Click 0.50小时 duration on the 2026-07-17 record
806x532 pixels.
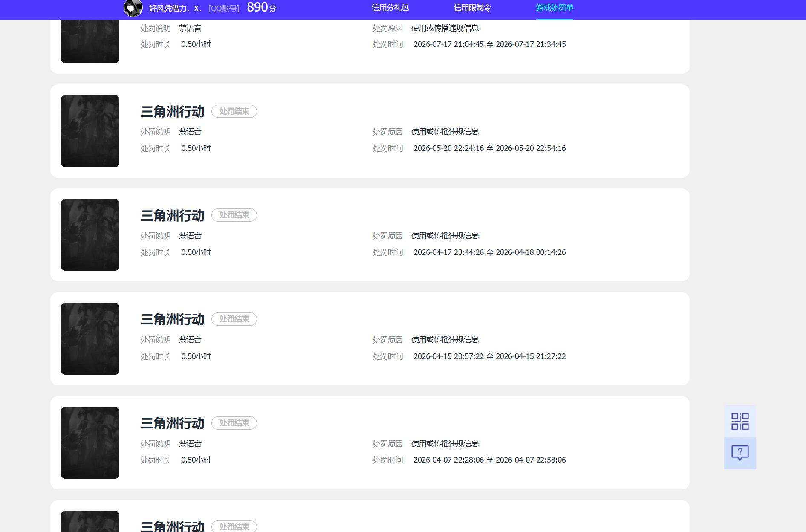pyautogui.click(x=196, y=44)
